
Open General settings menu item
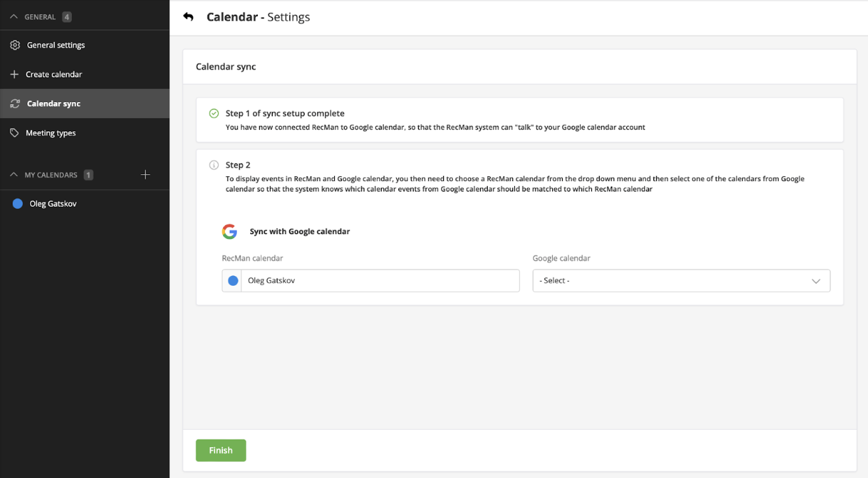(x=56, y=45)
